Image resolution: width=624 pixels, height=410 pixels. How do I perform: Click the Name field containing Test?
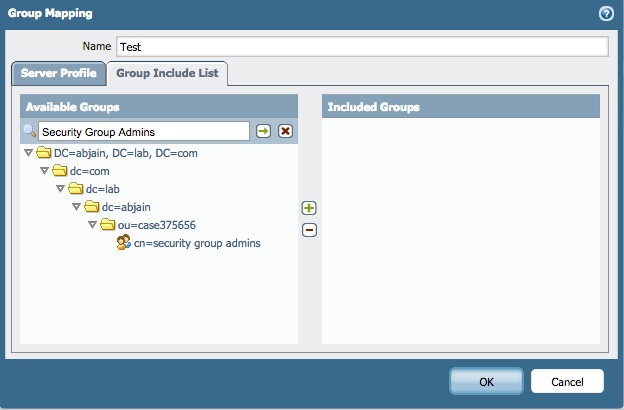click(362, 47)
